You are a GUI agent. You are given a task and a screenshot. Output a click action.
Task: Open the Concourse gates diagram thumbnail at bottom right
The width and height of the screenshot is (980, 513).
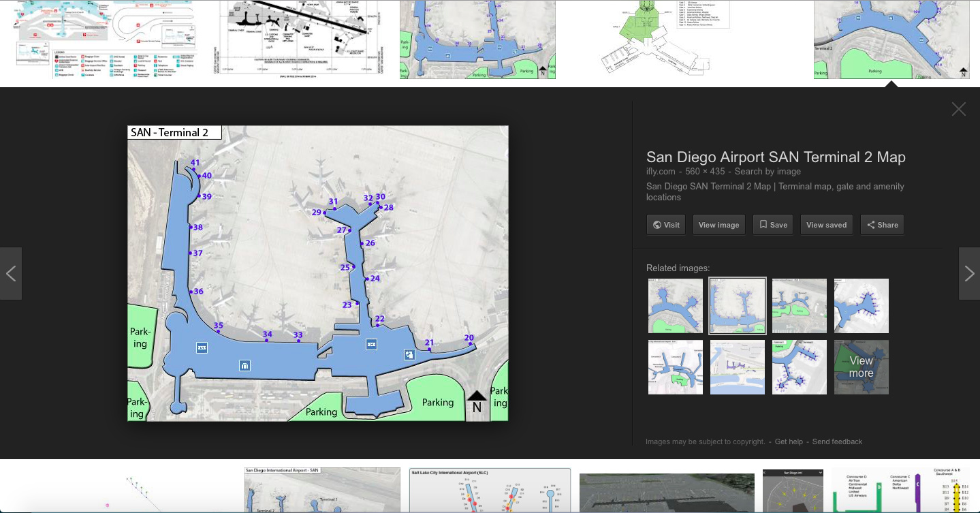coord(904,491)
